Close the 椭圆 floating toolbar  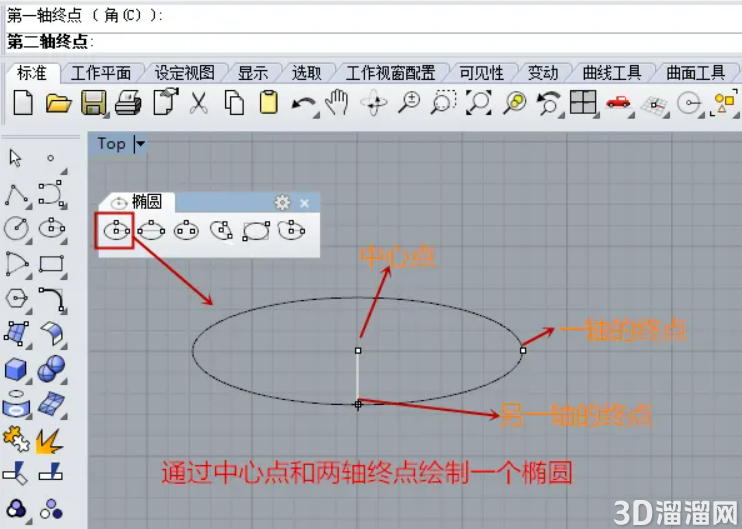pos(304,203)
